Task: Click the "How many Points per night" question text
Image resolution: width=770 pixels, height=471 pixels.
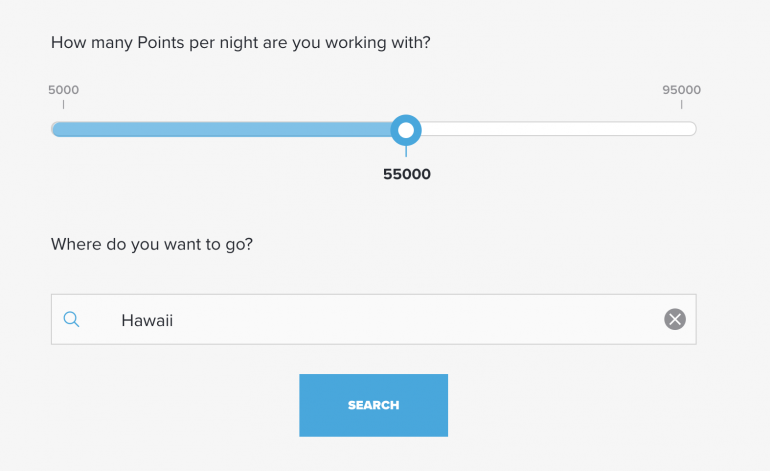Action: [x=248, y=44]
